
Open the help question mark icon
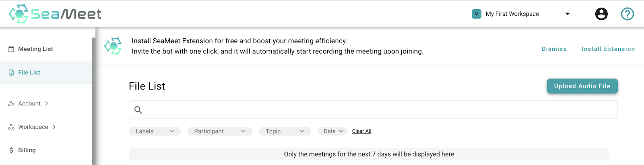[627, 14]
